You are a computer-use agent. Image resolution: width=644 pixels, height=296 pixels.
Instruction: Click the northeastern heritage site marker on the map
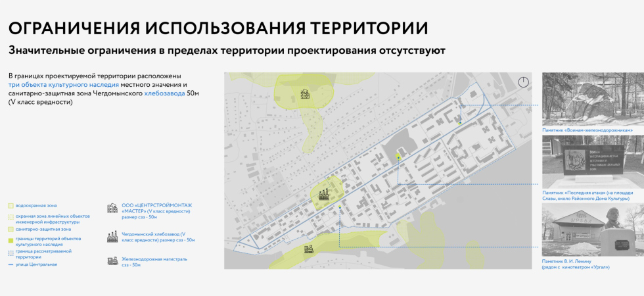(460, 122)
